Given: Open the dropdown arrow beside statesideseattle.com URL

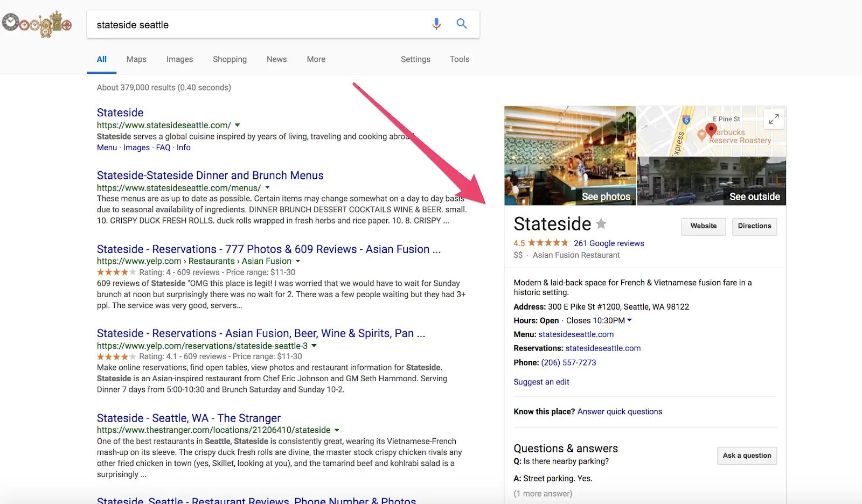Looking at the screenshot, I should click(238, 124).
